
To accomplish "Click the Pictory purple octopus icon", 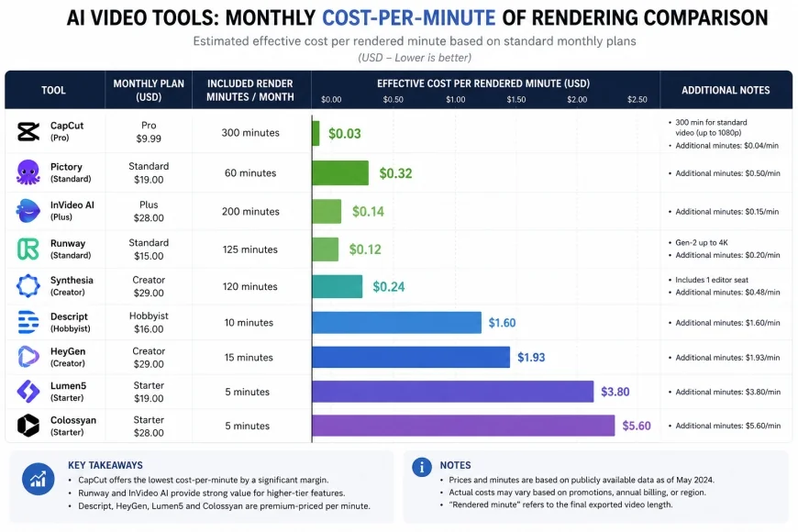I will click(x=28, y=172).
